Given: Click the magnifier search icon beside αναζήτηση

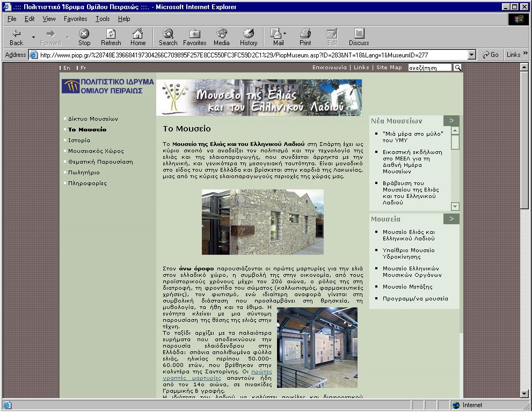Looking at the screenshot, I should click(457, 68).
